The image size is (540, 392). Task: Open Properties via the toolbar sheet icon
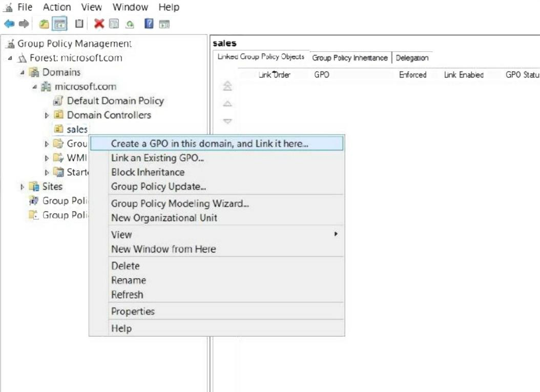pyautogui.click(x=114, y=24)
